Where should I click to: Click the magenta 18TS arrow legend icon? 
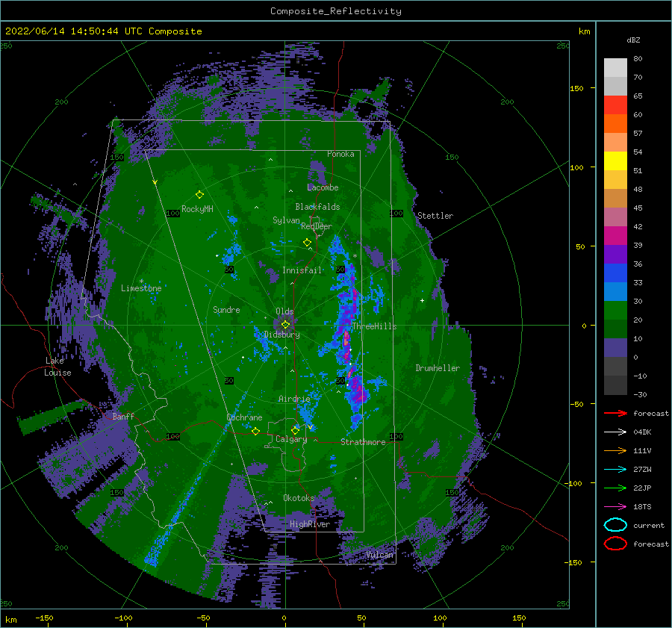coord(615,507)
